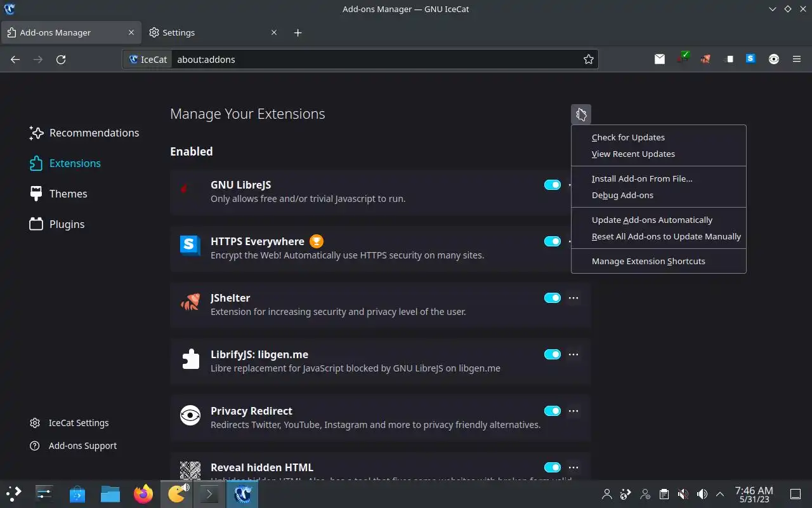Reload the current page

click(61, 59)
